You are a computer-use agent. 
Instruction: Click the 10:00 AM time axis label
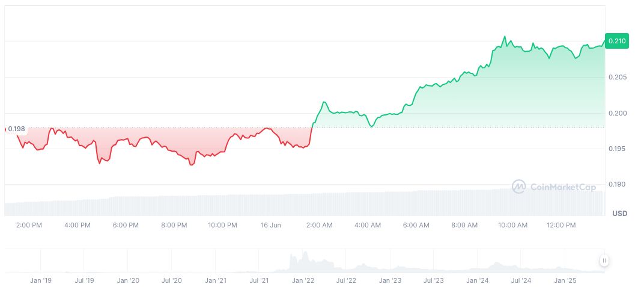(513, 225)
